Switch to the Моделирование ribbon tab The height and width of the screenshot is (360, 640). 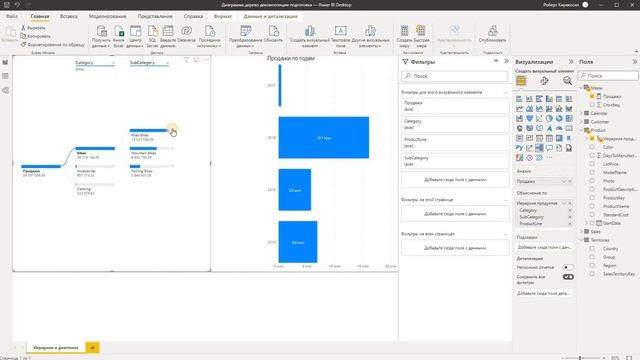[x=107, y=16]
